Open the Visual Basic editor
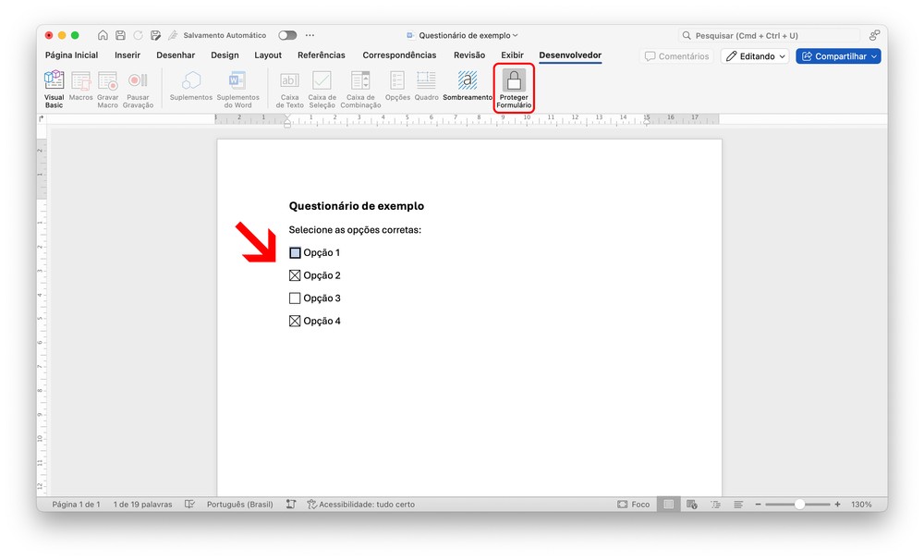The width and height of the screenshot is (924, 560). 55,82
